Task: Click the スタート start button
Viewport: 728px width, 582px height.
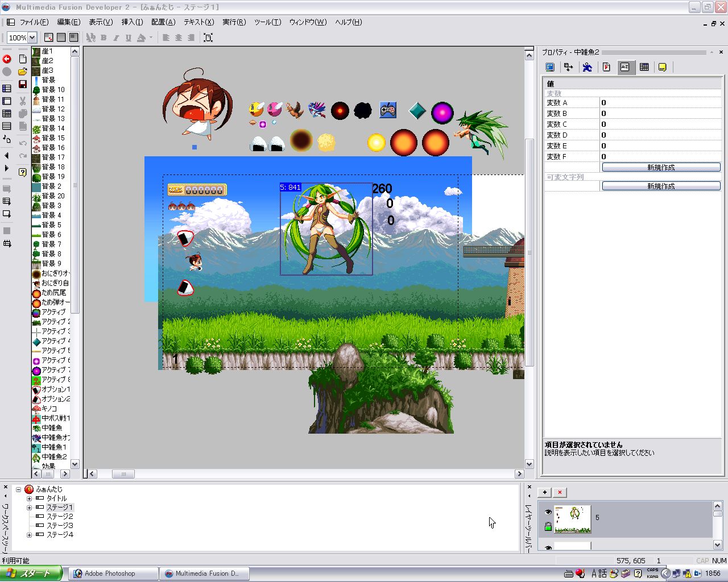Action: pyautogui.click(x=31, y=573)
